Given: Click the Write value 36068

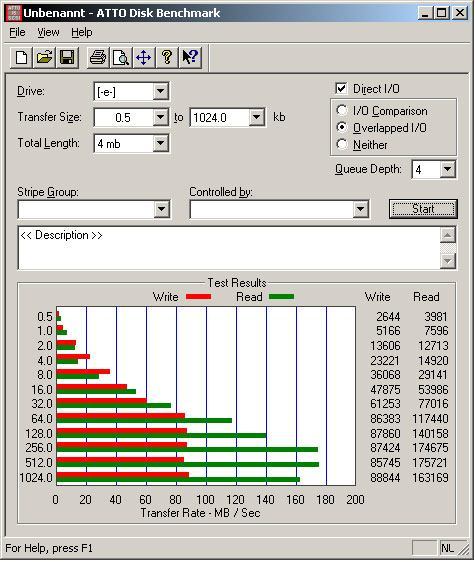Looking at the screenshot, I should pos(385,375).
